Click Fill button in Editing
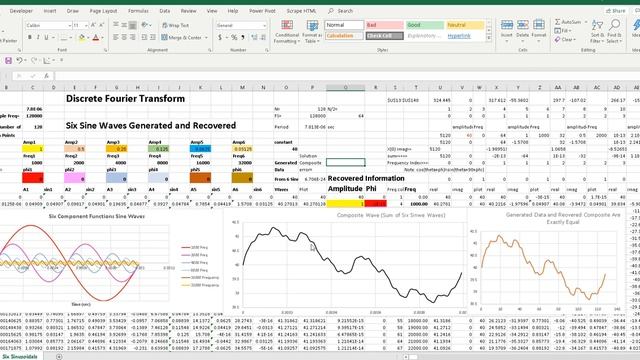640x360 pixels. coord(563,31)
